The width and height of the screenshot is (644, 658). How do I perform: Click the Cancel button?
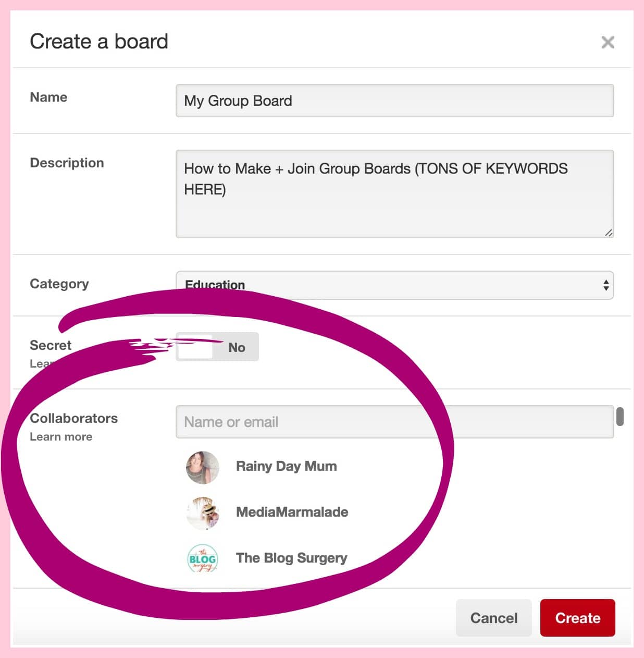(x=493, y=618)
